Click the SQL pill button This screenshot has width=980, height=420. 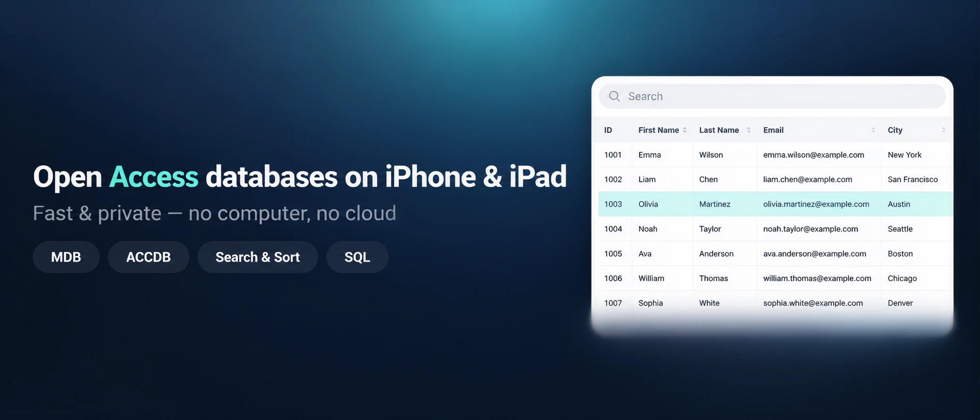coord(357,257)
